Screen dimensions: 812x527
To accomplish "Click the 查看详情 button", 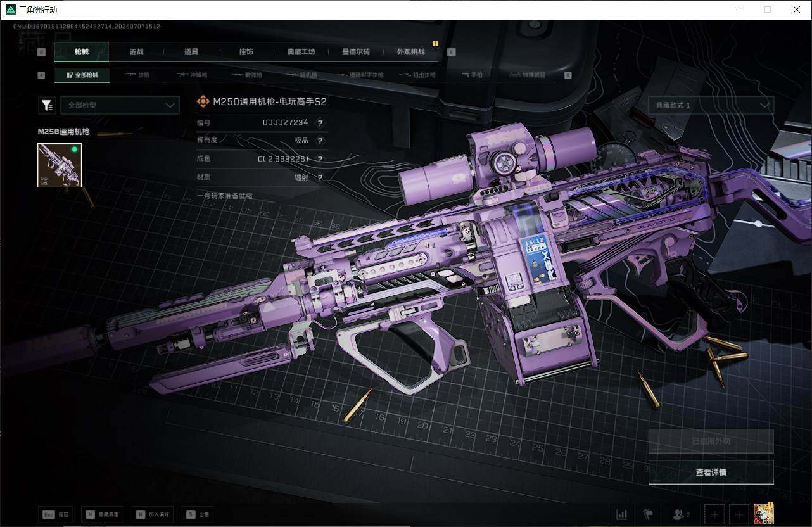I will point(711,472).
